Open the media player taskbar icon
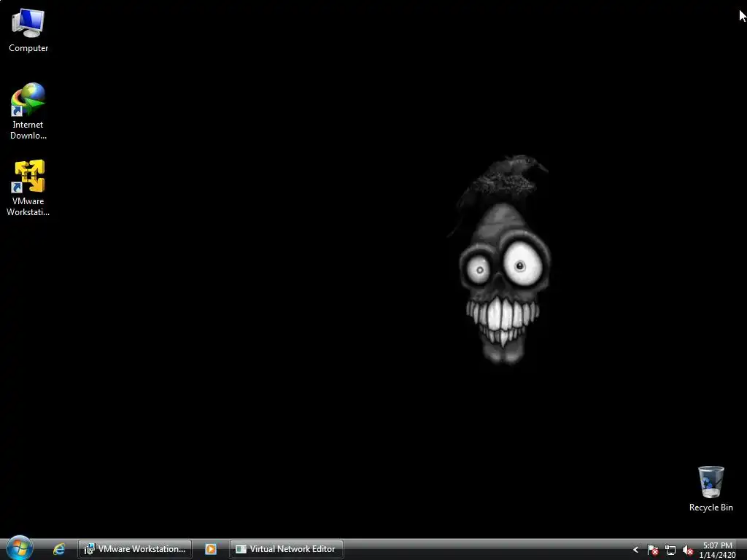This screenshot has height=560, width=747. click(x=211, y=549)
